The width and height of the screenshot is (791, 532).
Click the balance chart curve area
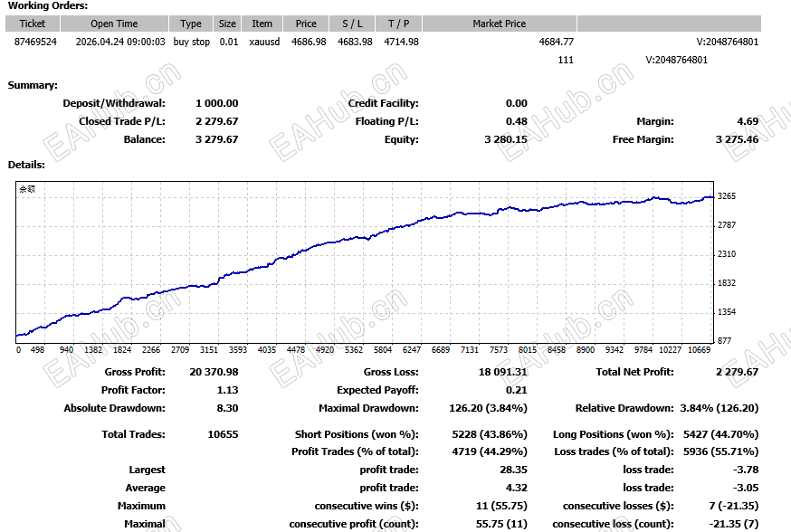[365, 262]
